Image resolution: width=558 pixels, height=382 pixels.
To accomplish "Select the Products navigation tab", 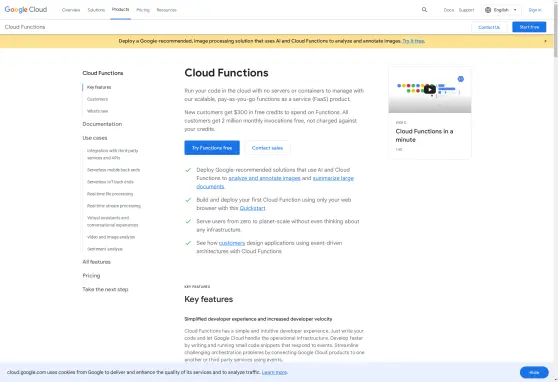I will tap(120, 10).
